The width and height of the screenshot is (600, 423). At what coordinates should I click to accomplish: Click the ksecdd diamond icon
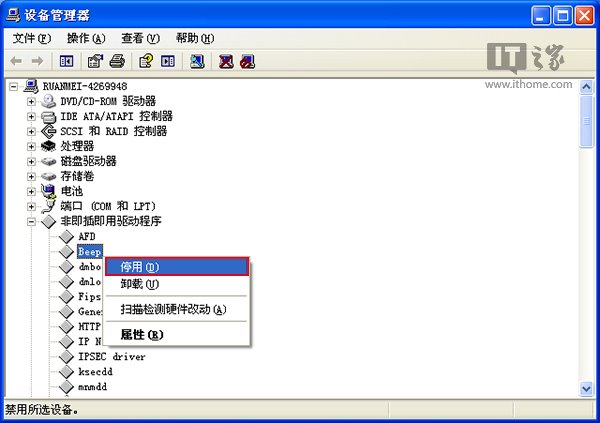click(x=67, y=371)
